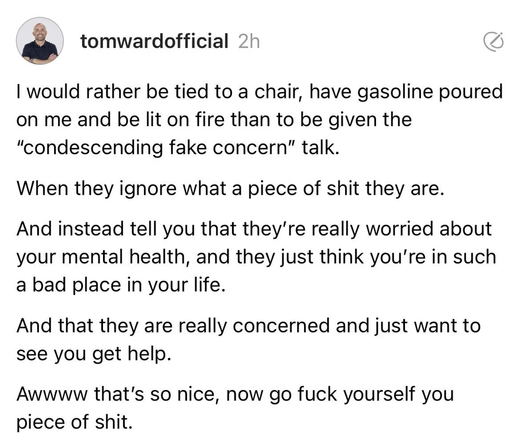Click the line "see you get help."

(94, 354)
